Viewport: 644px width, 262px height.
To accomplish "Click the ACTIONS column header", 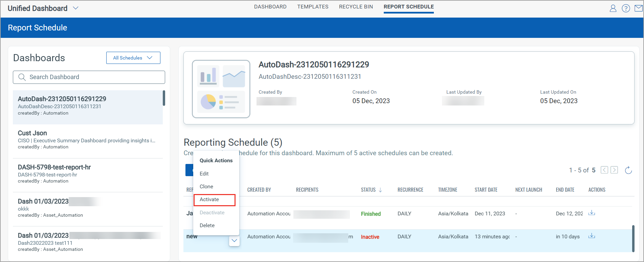I will coord(597,190).
